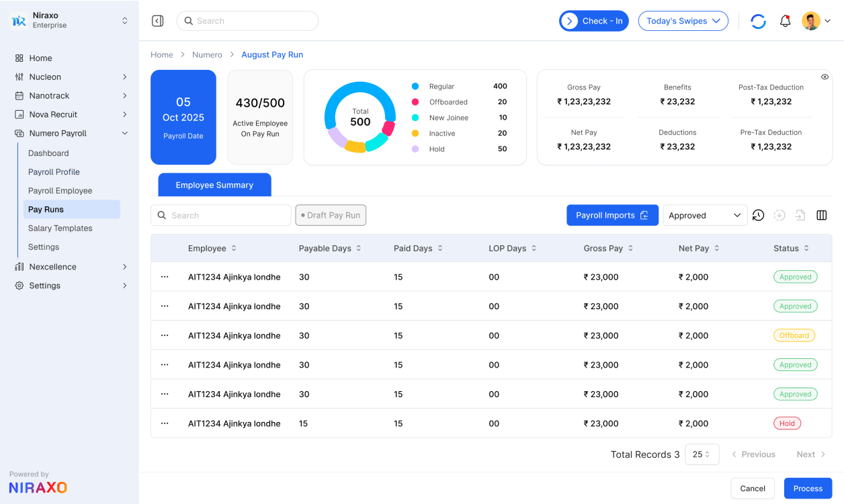
Task: Open the Numero breadcrumb link
Action: point(207,54)
